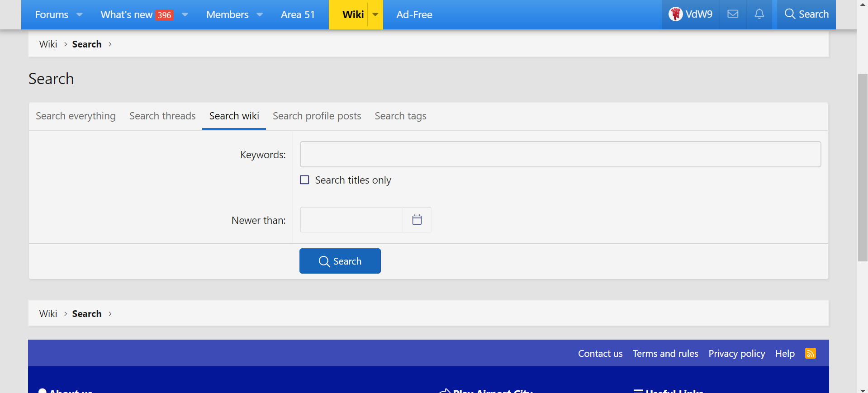
Task: Open the Contact us footer link
Action: 600,354
